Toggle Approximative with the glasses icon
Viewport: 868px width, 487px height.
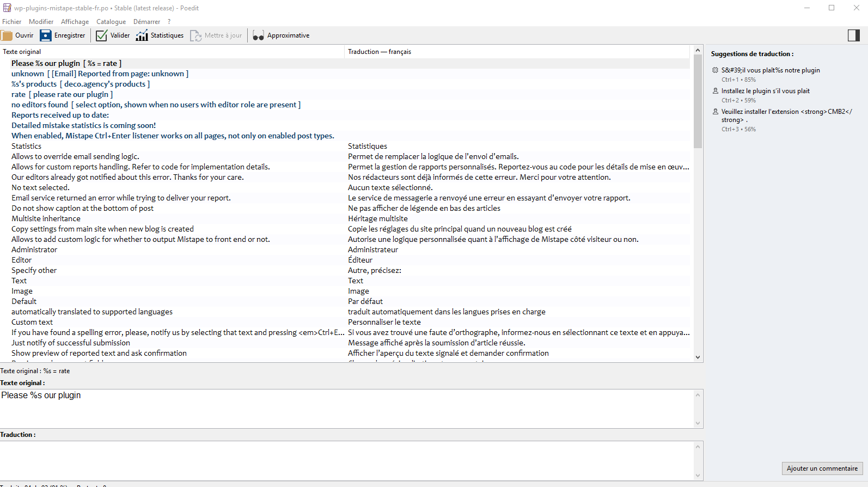(x=258, y=35)
